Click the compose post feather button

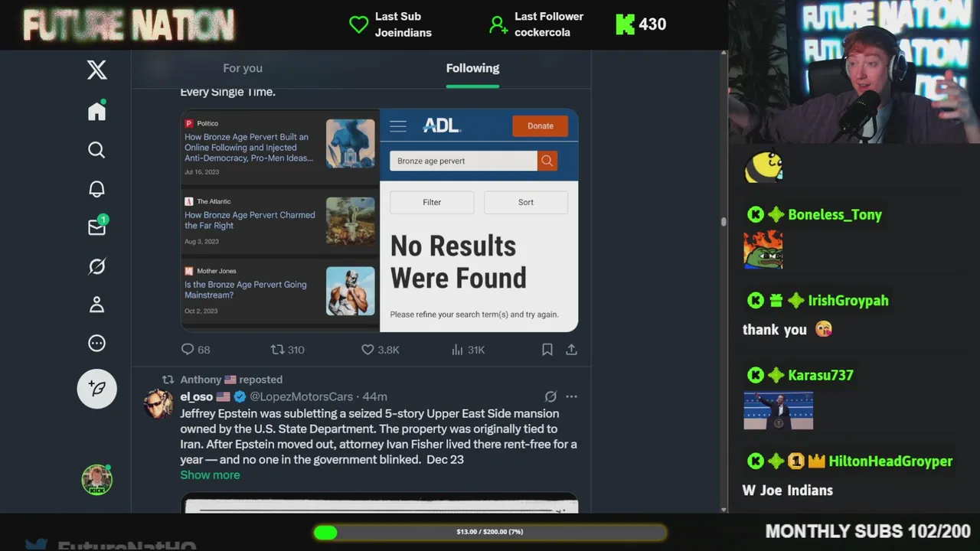pyautogui.click(x=97, y=389)
